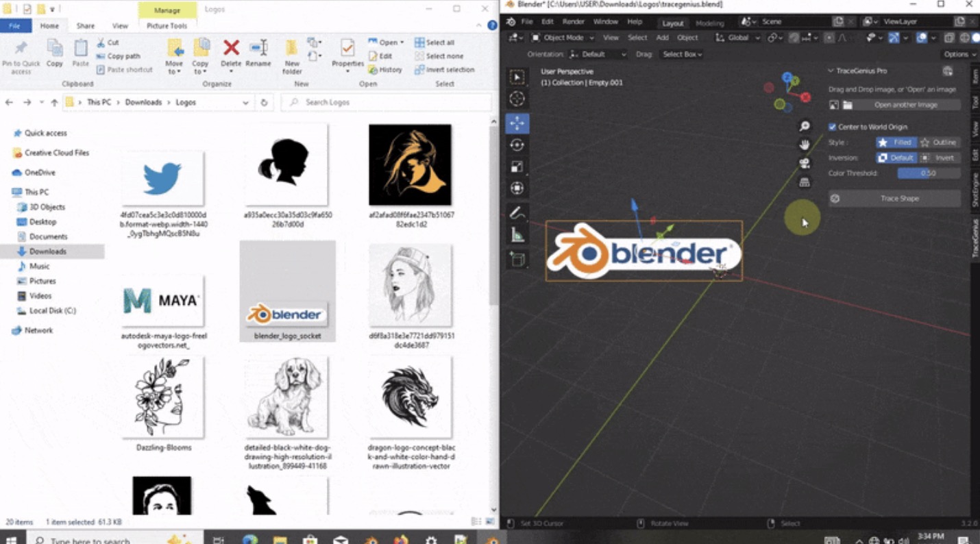The image size is (980, 544).
Task: Click the Search Logos input field
Action: [387, 102]
